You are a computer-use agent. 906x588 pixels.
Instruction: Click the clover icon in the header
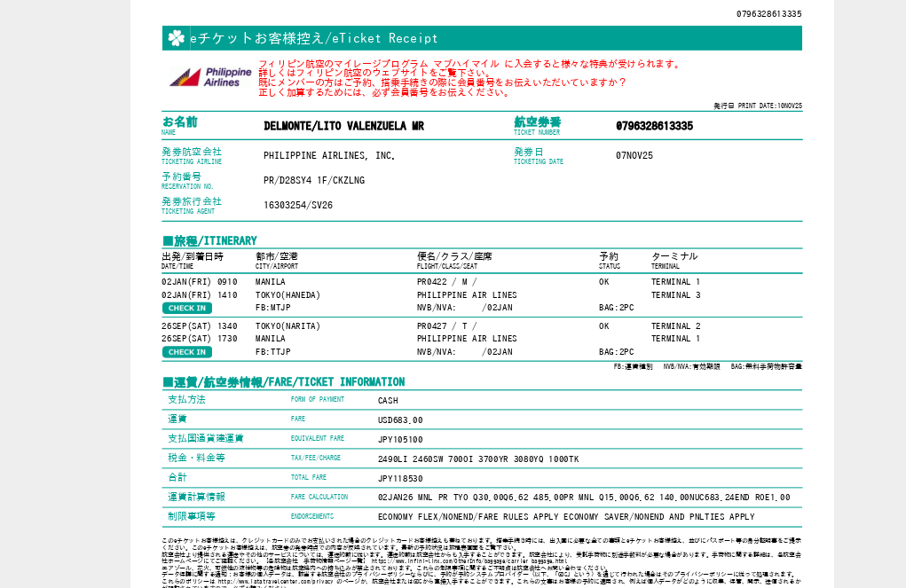coord(177,38)
